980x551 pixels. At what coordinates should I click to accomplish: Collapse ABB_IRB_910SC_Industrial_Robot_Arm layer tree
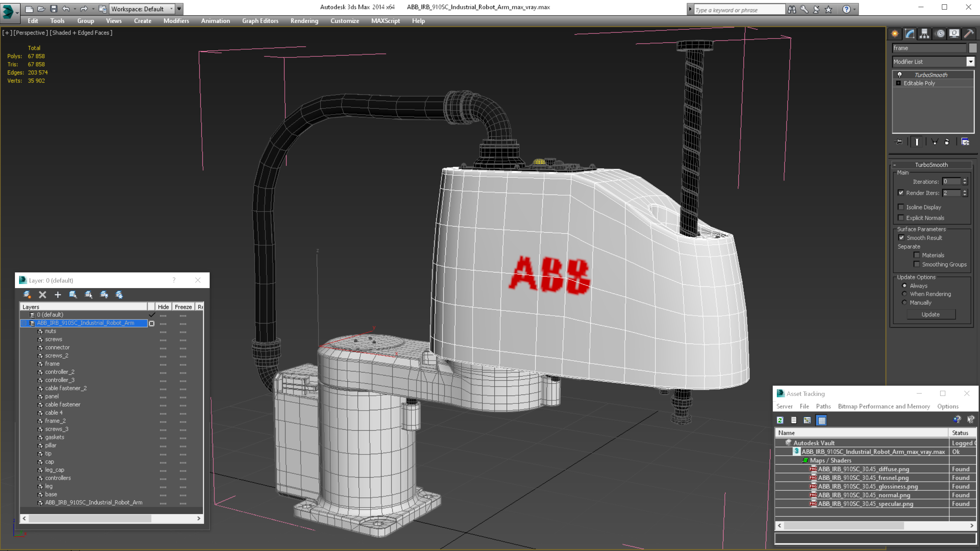(24, 323)
